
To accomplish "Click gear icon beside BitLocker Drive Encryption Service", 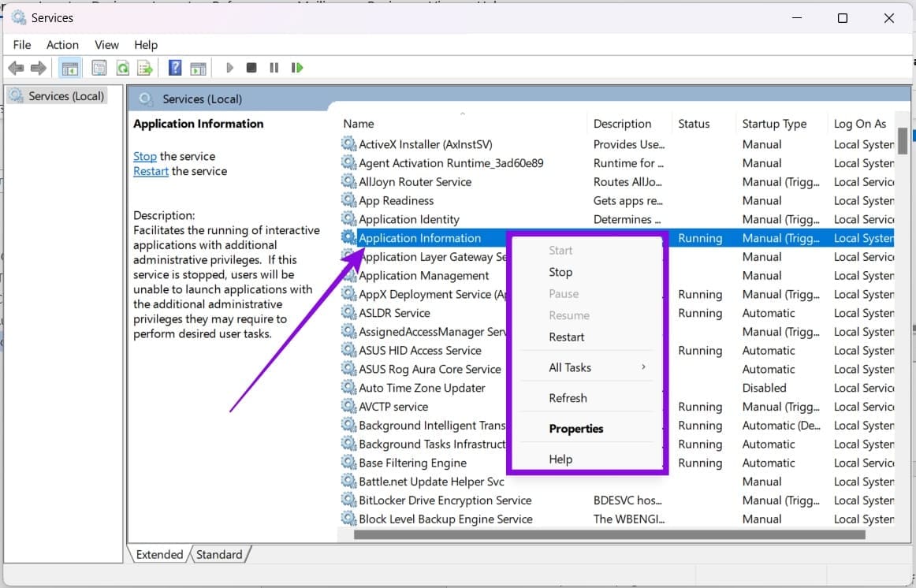I will click(348, 499).
